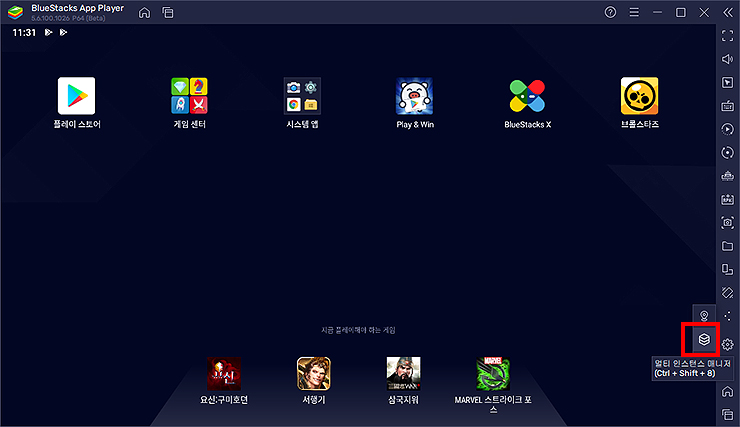Image resolution: width=740 pixels, height=427 pixels.
Task: Minimize the BlueStacks window
Action: [x=657, y=12]
